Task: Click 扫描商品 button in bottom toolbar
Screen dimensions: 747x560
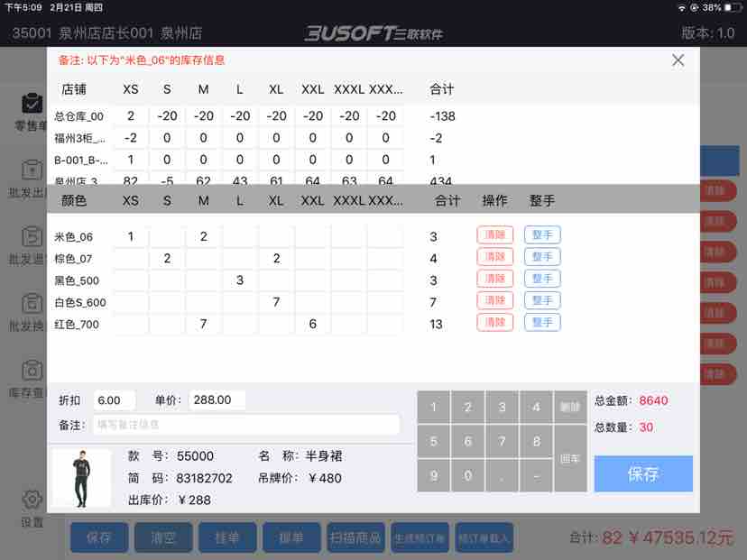Action: pyautogui.click(x=355, y=538)
